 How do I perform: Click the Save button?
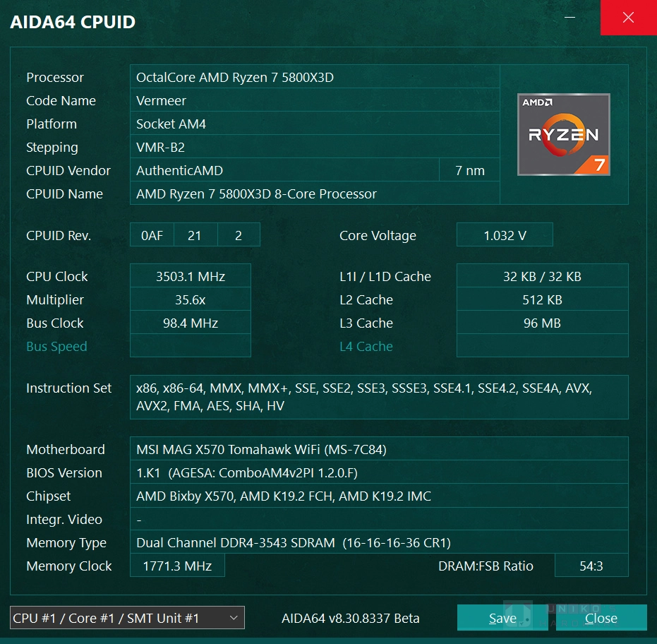pos(502,618)
